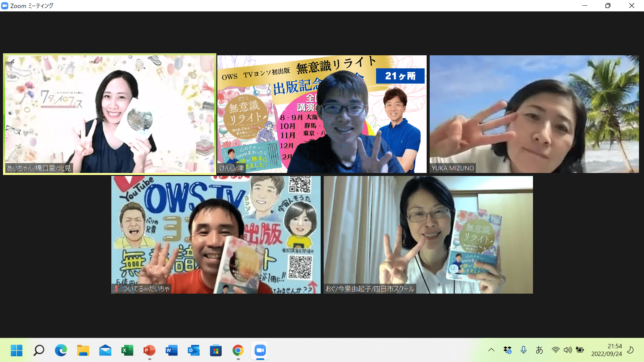Open PowerPoint taskbar icon
Viewport: 644px width, 362px height.
click(x=149, y=351)
